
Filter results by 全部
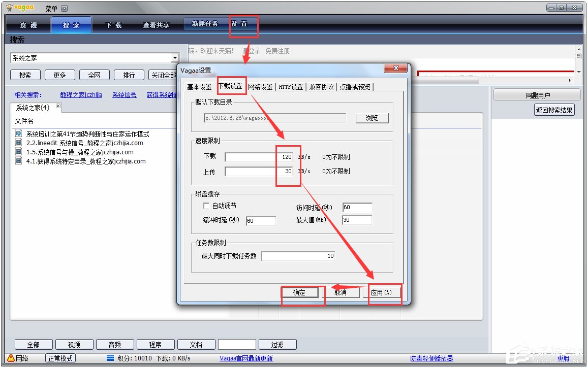pos(34,345)
